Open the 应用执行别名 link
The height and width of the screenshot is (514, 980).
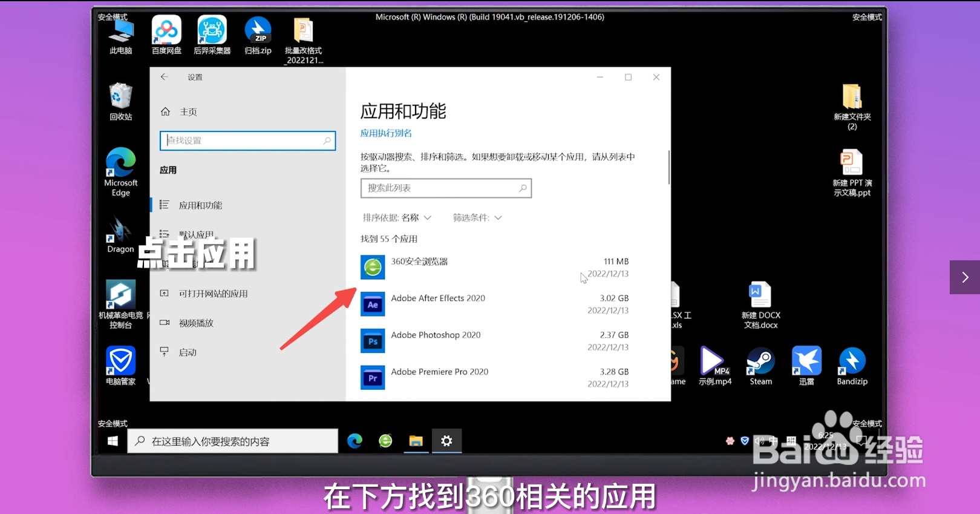pyautogui.click(x=386, y=133)
